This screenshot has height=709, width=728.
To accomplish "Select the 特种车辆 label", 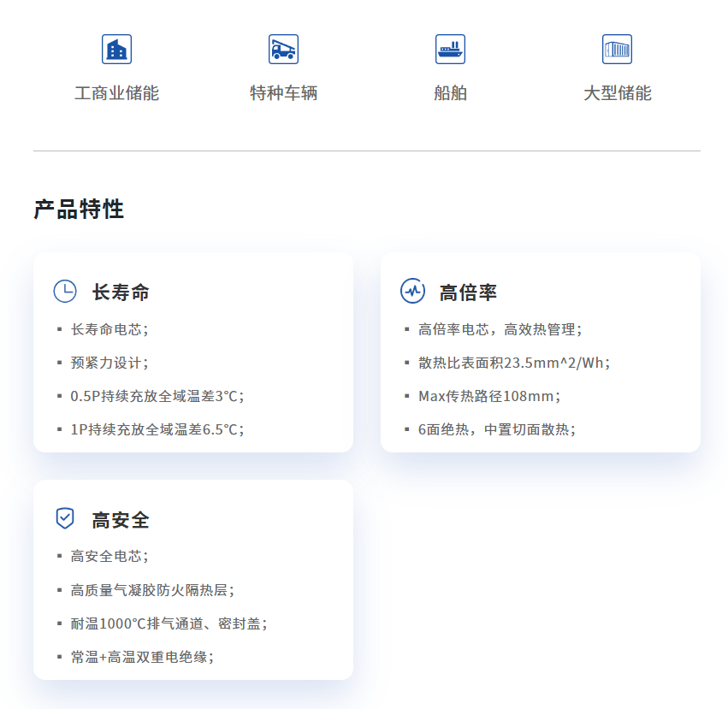I will (x=283, y=93).
